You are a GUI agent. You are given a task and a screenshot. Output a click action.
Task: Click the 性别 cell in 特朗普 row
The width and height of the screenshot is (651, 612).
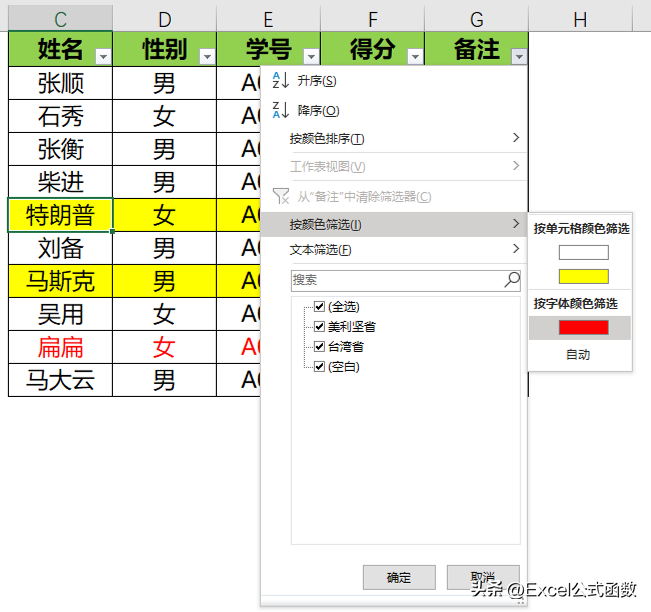point(164,215)
